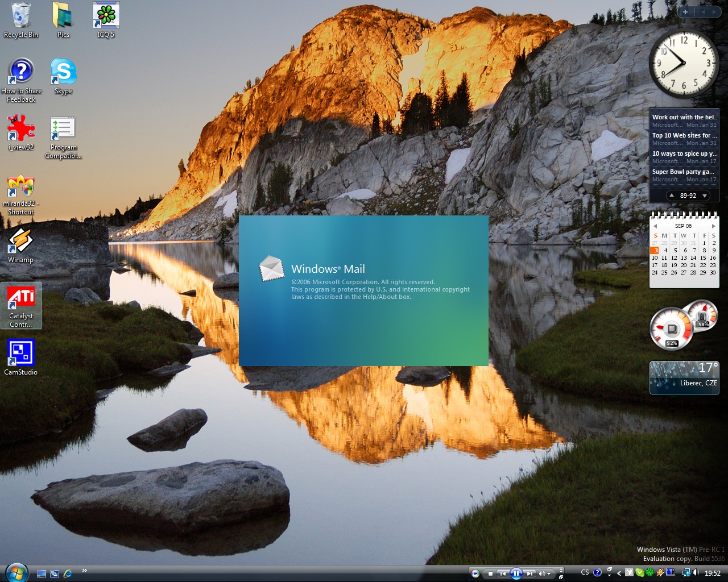Click the Windows Mail splash screen
Image resolution: width=728 pixels, height=582 pixels.
[x=363, y=290]
